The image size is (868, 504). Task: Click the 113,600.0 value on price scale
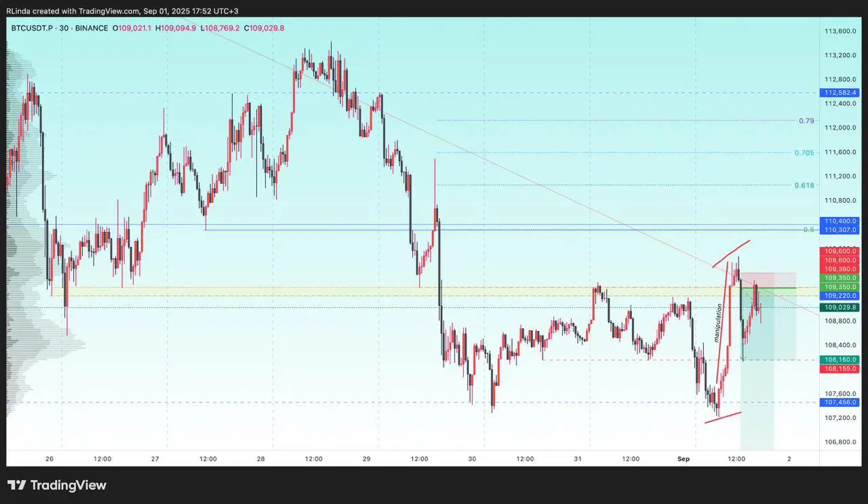click(838, 31)
